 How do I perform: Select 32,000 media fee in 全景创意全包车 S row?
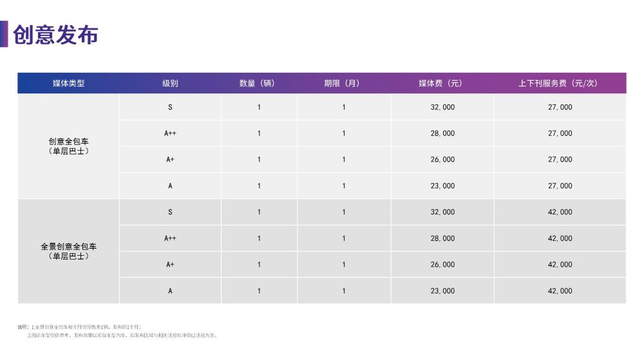pos(442,212)
